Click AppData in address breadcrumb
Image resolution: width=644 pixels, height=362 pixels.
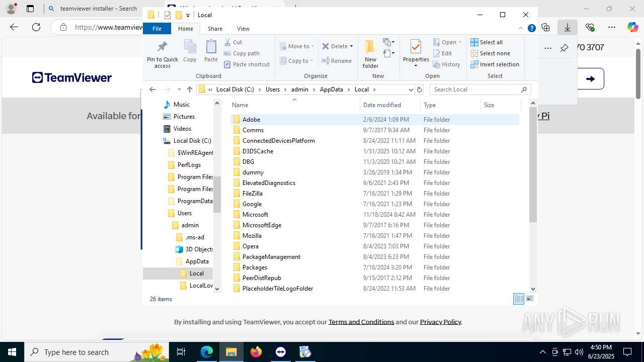331,89
